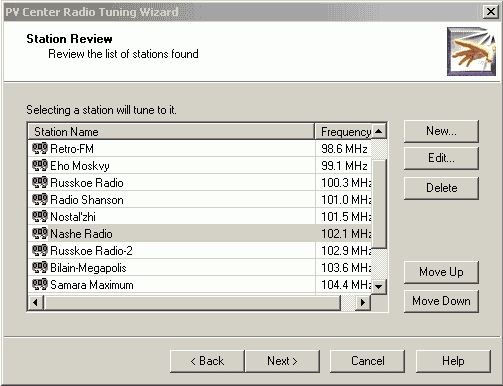
Task: Proceed with the Next > button
Action: coord(282,361)
